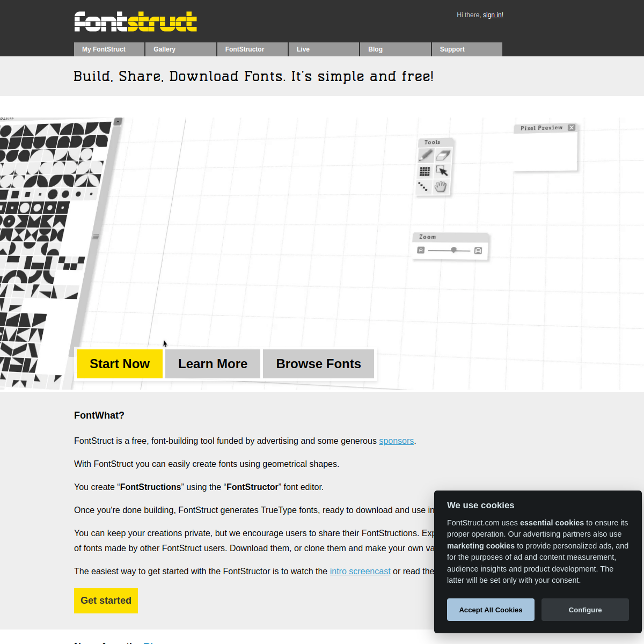644x644 pixels.
Task: Open the Blog menu item
Action: click(375, 49)
